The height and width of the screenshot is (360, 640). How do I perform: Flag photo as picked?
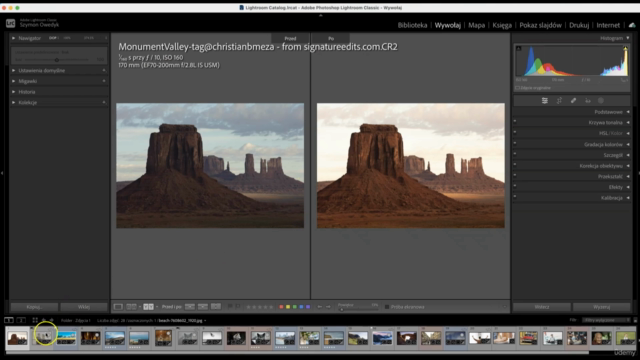pos(230,307)
